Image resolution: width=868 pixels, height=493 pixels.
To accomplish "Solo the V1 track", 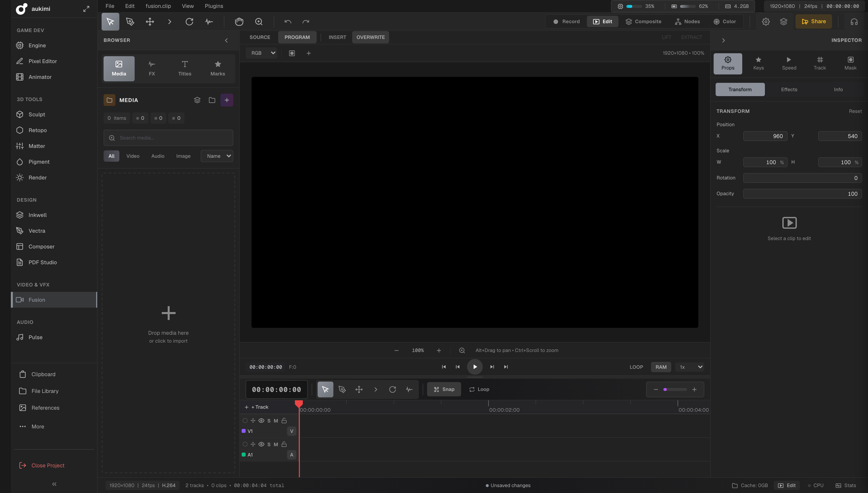I will (269, 421).
